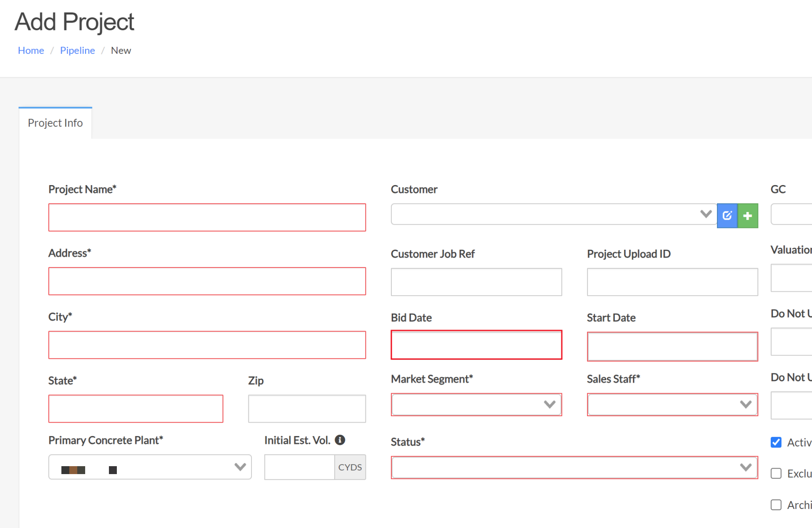Enable the Exclude checkbox
This screenshot has width=812, height=528.
point(776,473)
